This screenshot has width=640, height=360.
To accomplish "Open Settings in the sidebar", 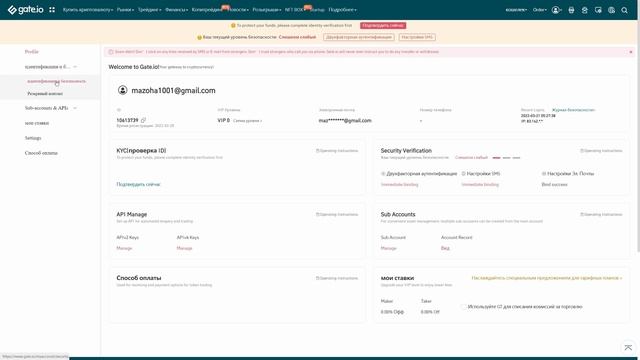I will point(33,138).
